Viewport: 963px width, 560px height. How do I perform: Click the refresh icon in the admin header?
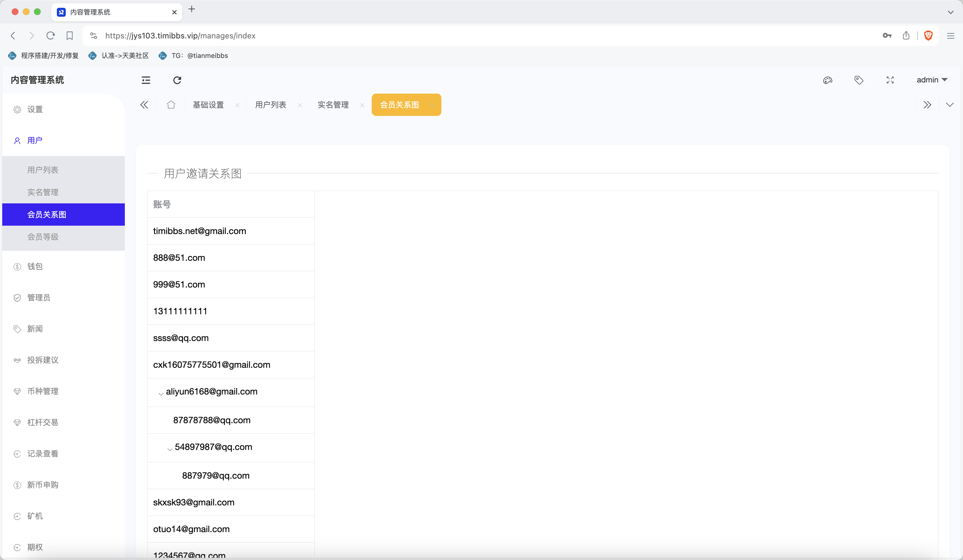[x=177, y=80]
